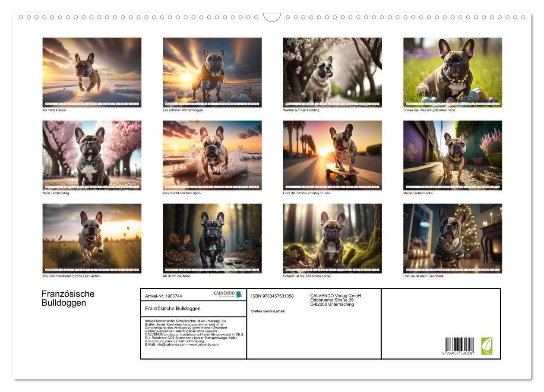The width and height of the screenshot is (544, 392).
Task: Open the bulldog with Easter eggs picture
Action: point(452,72)
